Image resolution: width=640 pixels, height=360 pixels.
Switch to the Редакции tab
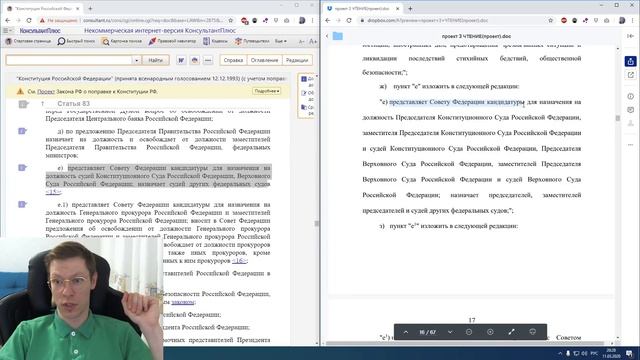tap(297, 60)
